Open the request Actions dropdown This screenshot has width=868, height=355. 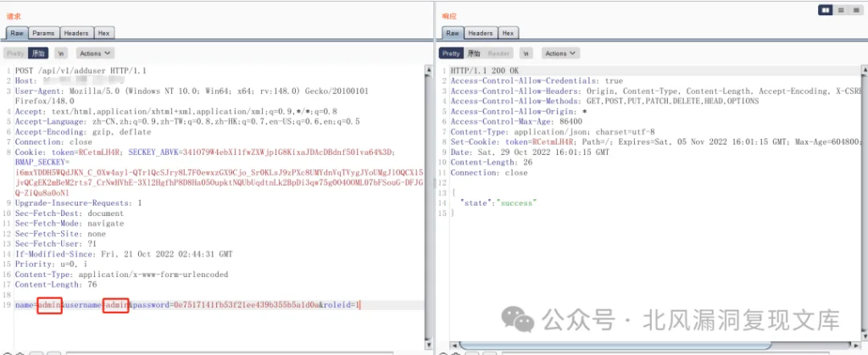pyautogui.click(x=95, y=53)
